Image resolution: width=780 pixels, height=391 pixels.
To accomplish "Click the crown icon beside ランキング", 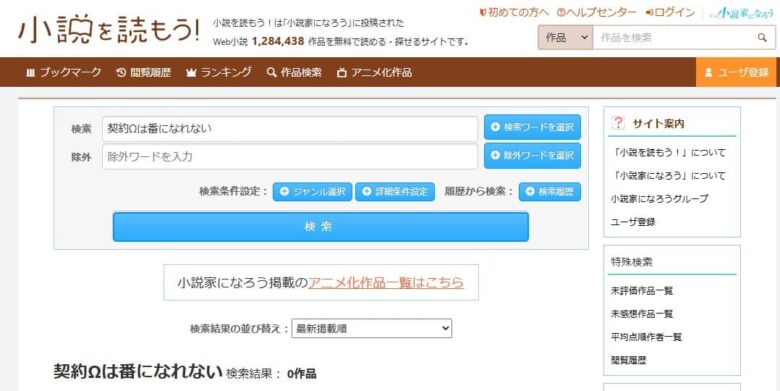I will tap(191, 73).
